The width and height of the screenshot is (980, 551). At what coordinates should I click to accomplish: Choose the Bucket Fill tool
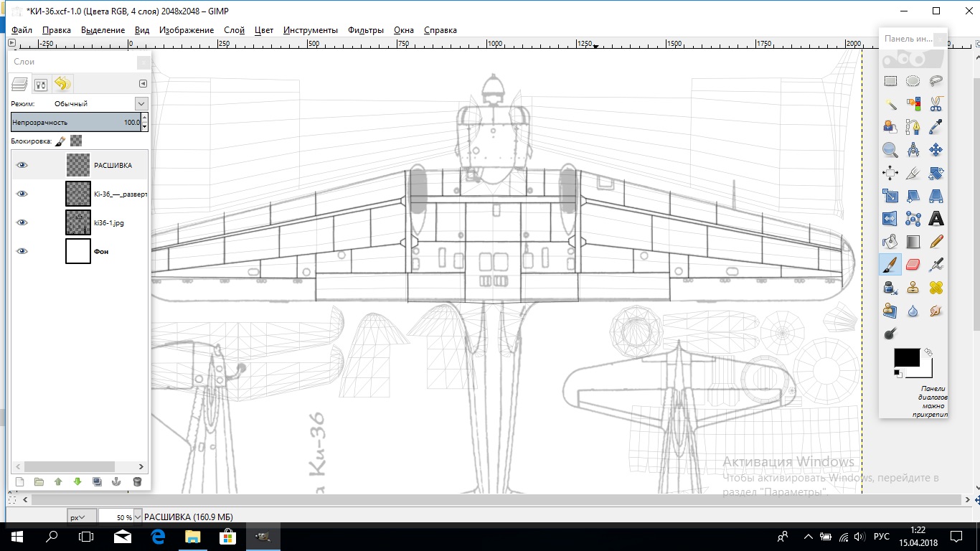pyautogui.click(x=890, y=242)
